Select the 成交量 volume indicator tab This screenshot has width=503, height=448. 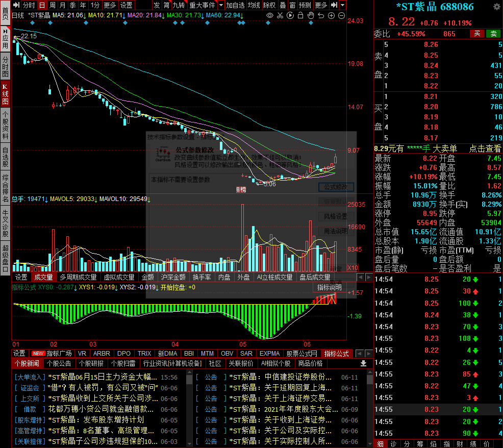point(43,277)
